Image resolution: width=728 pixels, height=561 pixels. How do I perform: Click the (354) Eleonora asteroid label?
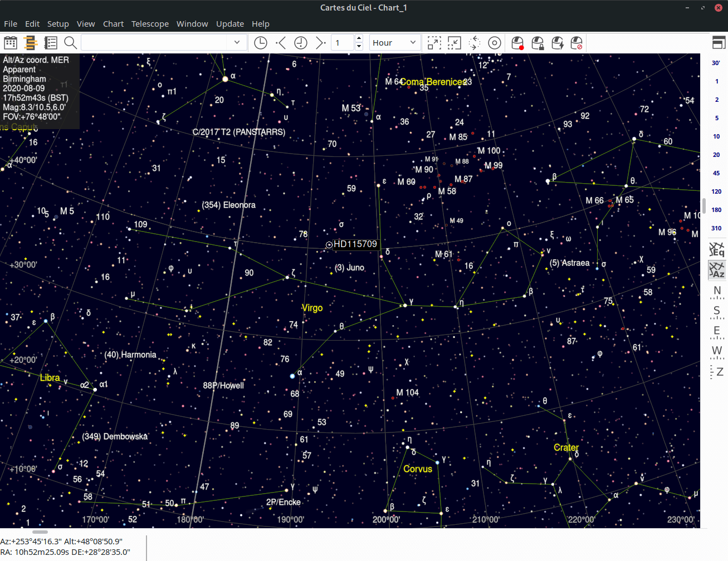pyautogui.click(x=229, y=205)
